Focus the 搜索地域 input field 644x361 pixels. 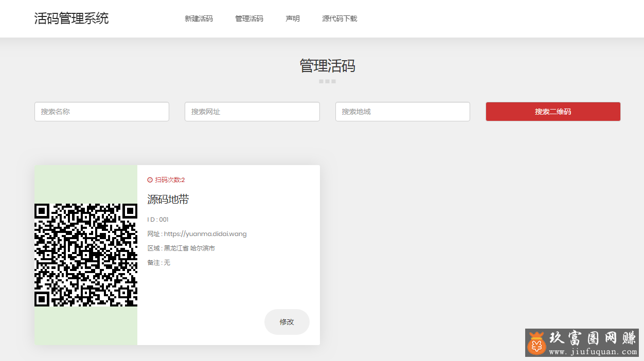tap(403, 112)
